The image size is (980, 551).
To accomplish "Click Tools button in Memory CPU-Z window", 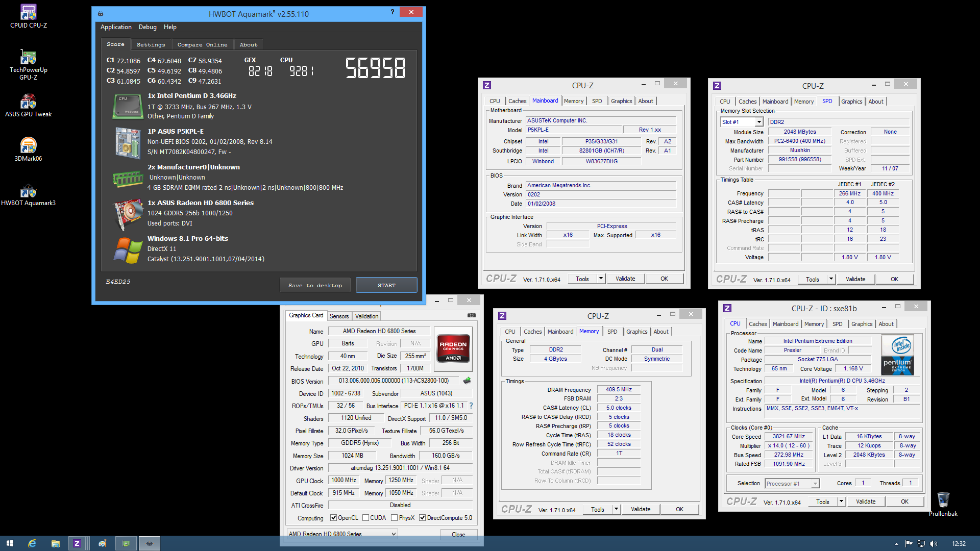I will tap(597, 509).
